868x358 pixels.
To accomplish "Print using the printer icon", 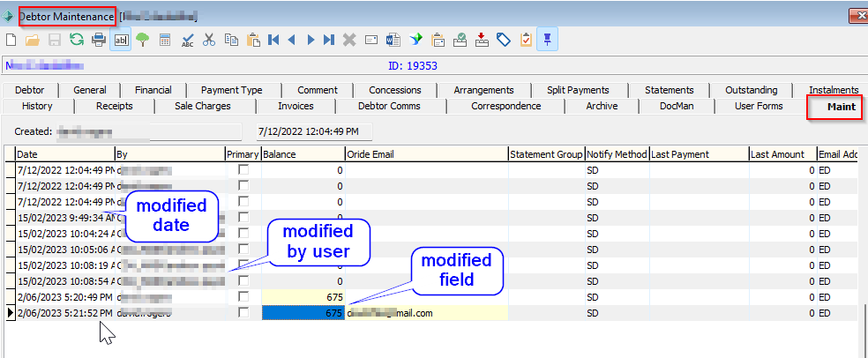I will click(x=99, y=40).
